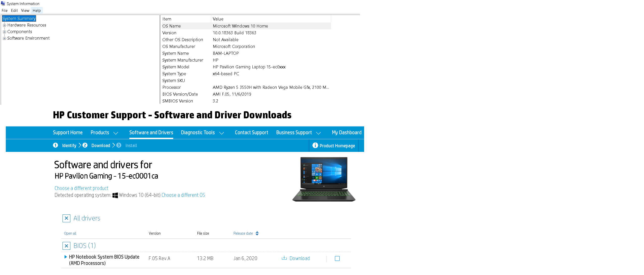
Task: Open the Help menu
Action: 37,11
